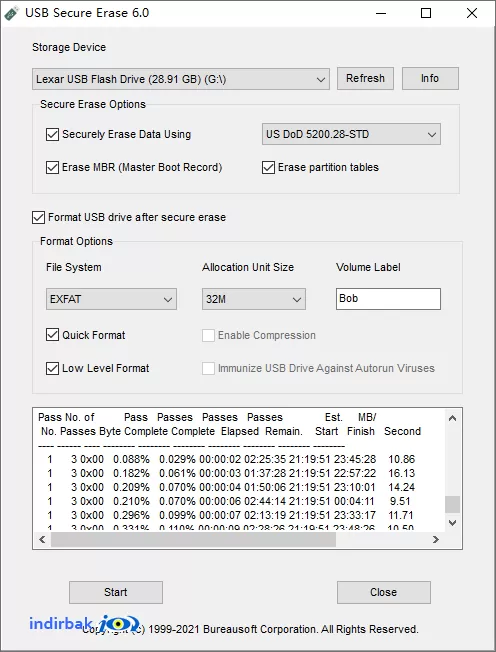
Task: Open drive Info dialog
Action: point(430,78)
